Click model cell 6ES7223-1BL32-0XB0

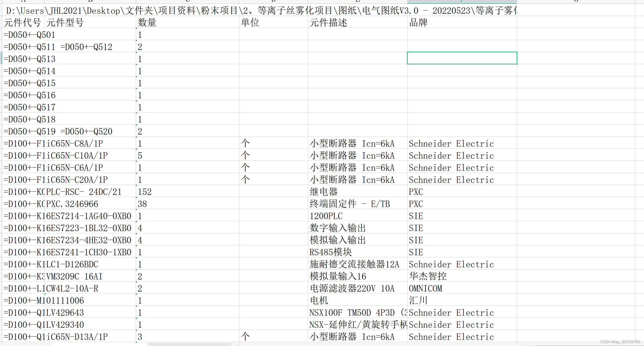click(x=90, y=227)
